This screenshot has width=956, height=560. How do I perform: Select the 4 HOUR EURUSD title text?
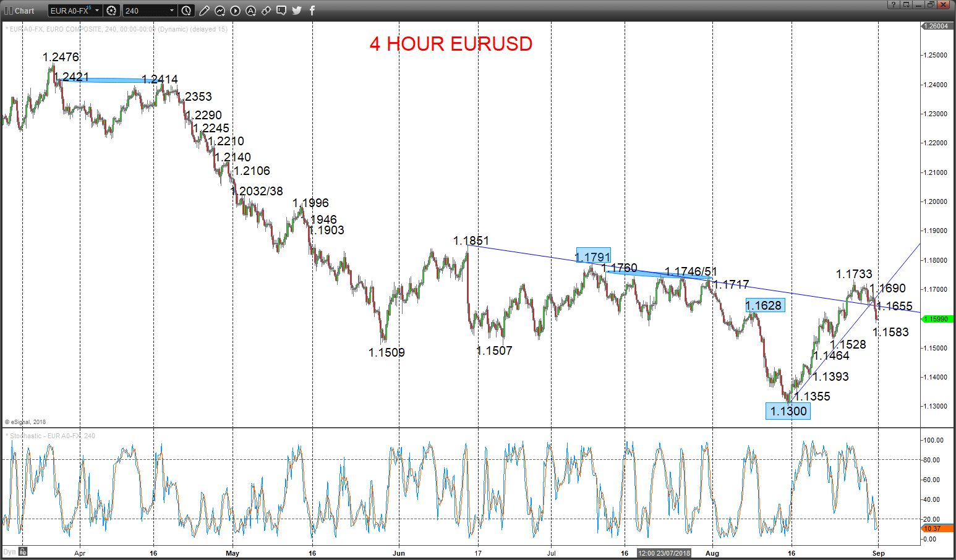(451, 44)
